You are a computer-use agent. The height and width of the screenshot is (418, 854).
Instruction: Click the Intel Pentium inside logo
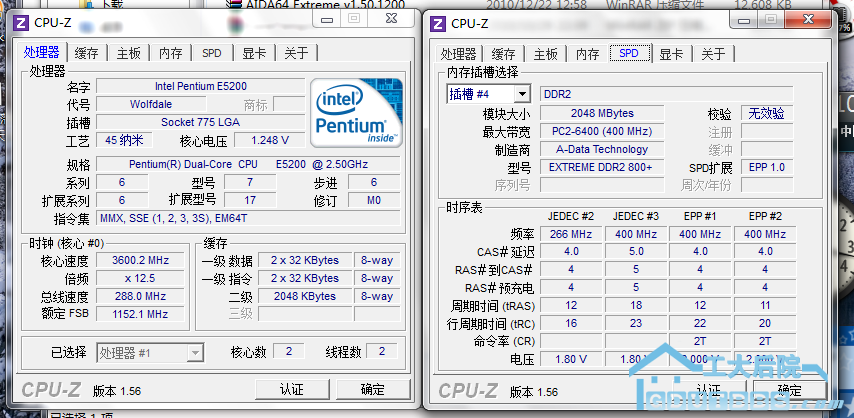coord(356,111)
